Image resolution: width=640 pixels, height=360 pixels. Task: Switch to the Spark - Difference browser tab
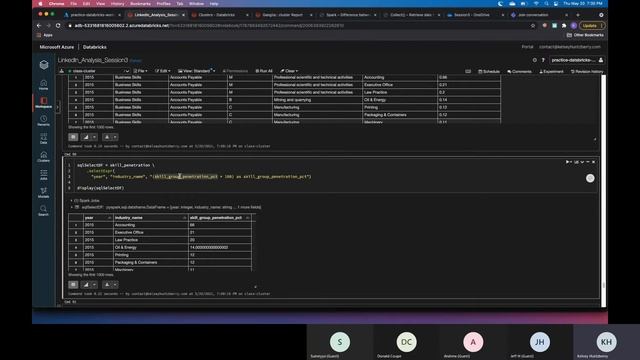(x=348, y=15)
